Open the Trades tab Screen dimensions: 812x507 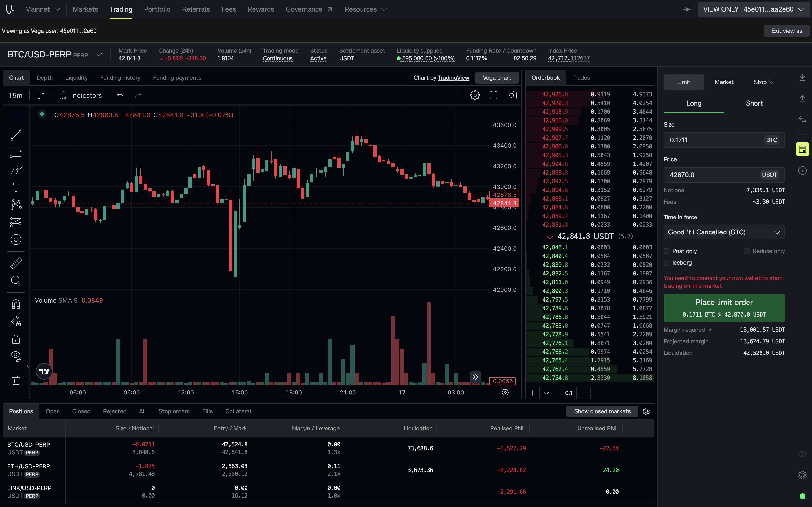[581, 78]
